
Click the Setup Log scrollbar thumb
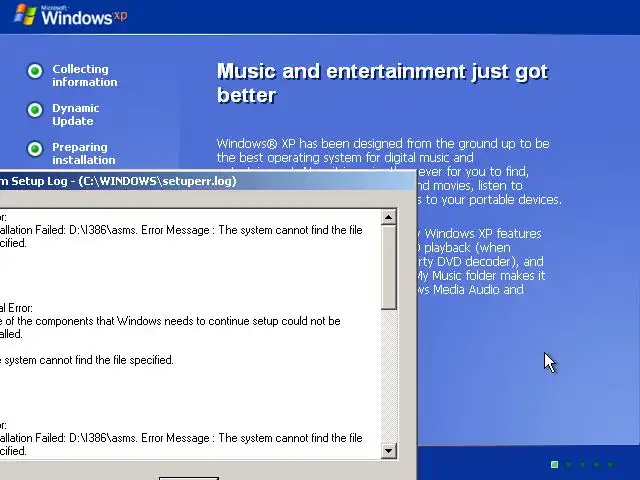[x=389, y=267]
